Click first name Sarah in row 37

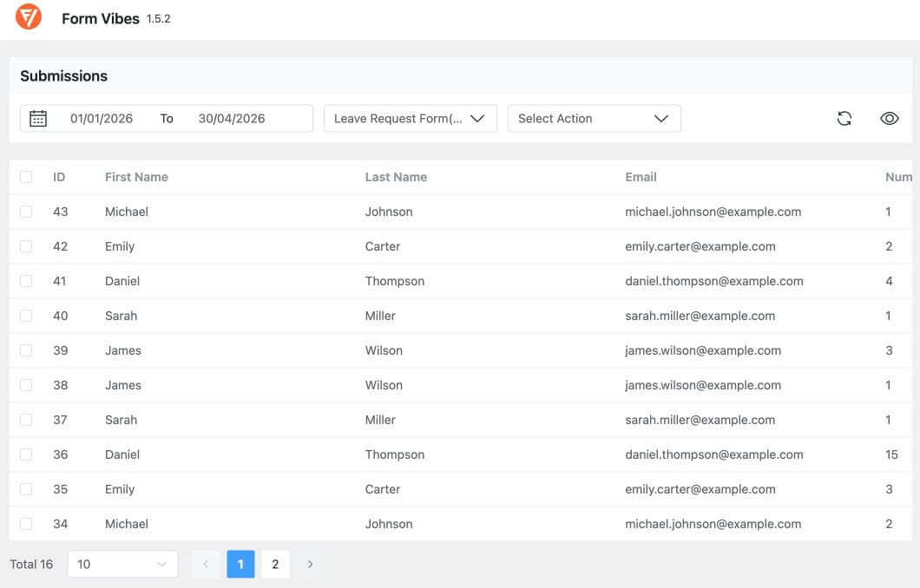pos(121,420)
